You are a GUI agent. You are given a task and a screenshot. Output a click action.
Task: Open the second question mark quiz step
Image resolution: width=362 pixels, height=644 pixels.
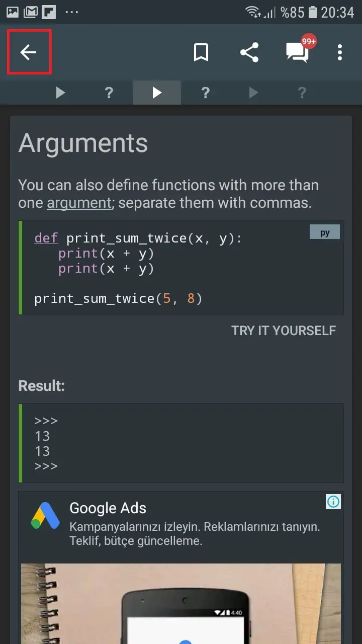(x=205, y=93)
